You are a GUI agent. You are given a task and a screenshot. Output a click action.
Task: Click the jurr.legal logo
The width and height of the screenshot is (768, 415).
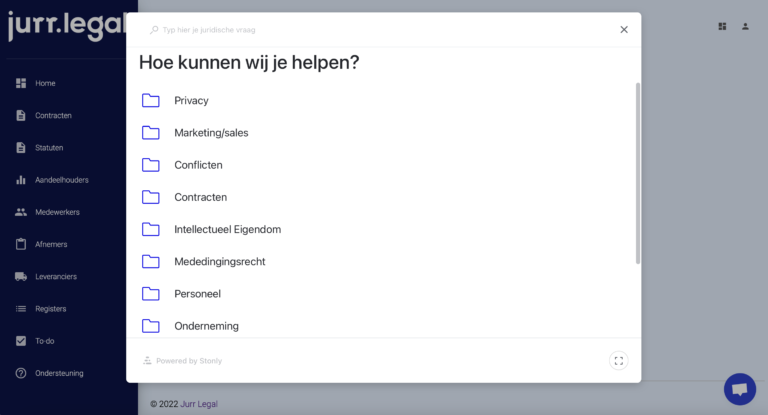(66, 27)
